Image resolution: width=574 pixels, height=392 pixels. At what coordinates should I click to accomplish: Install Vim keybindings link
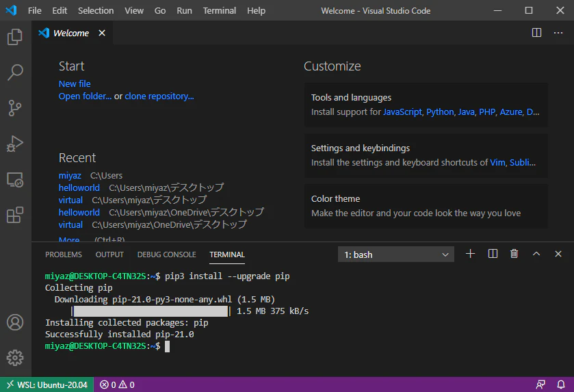497,163
